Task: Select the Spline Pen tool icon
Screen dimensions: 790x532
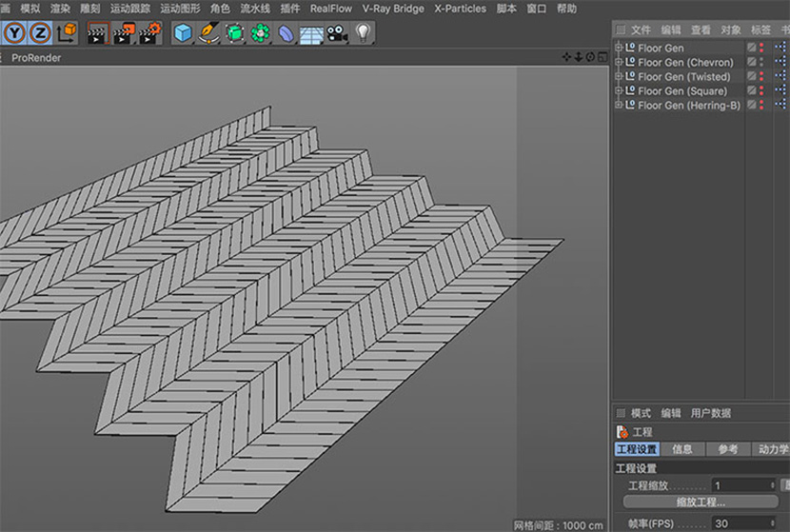Action: click(208, 33)
